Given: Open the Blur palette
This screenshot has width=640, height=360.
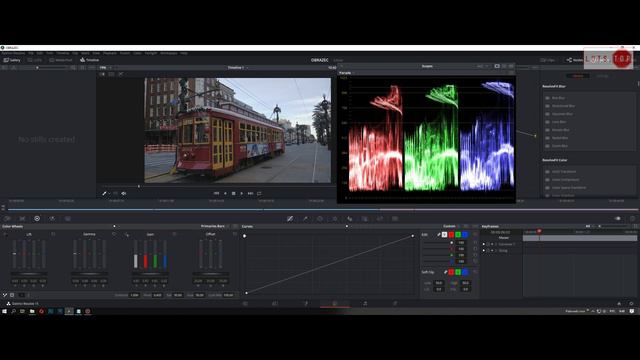Looking at the screenshot, I should (350, 219).
